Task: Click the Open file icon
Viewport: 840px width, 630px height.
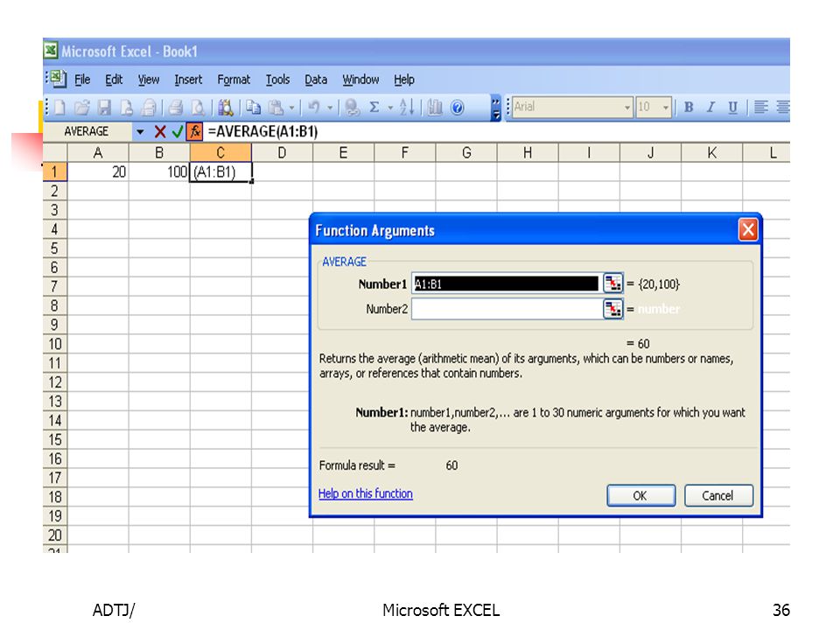Action: point(82,108)
